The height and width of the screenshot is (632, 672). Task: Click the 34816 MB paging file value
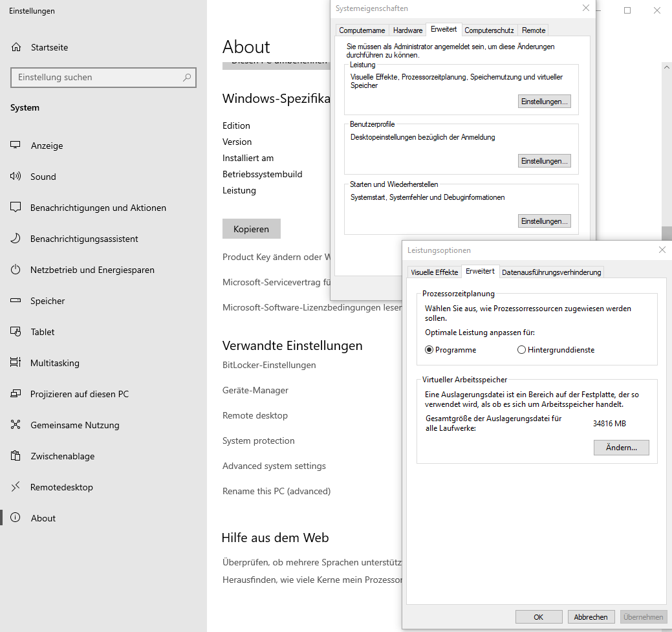(609, 423)
